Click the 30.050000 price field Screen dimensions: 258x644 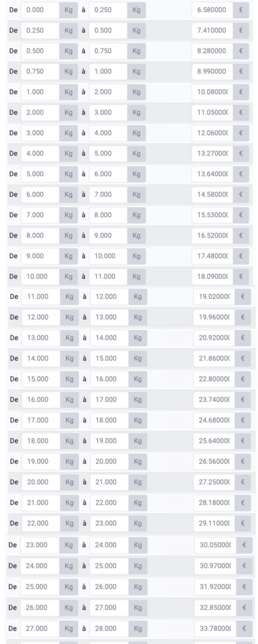click(x=215, y=545)
